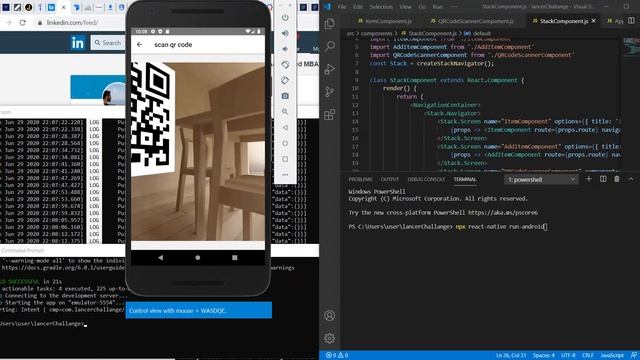Click the components breadcrumb segment
This screenshot has height=360, width=640.
[376, 33]
